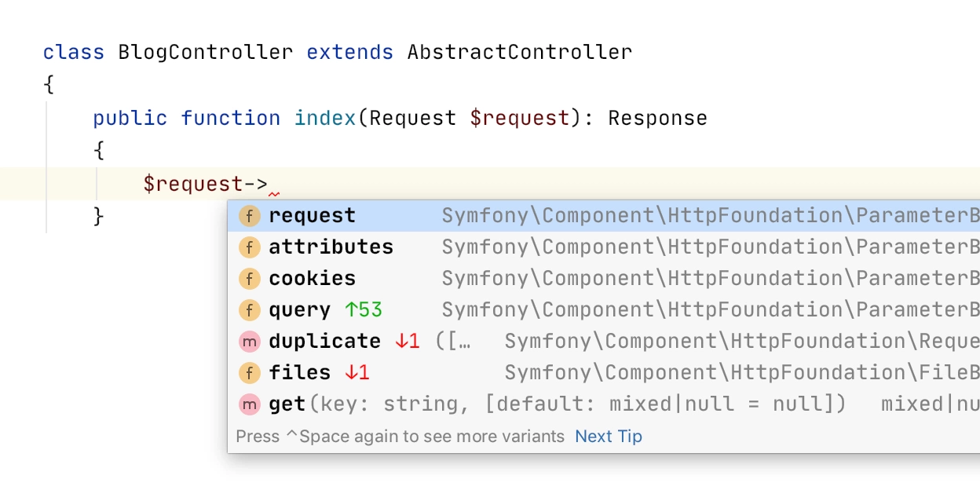Click the 'Press ^Space again' hint text
This screenshot has height=490, width=980.
(x=400, y=437)
